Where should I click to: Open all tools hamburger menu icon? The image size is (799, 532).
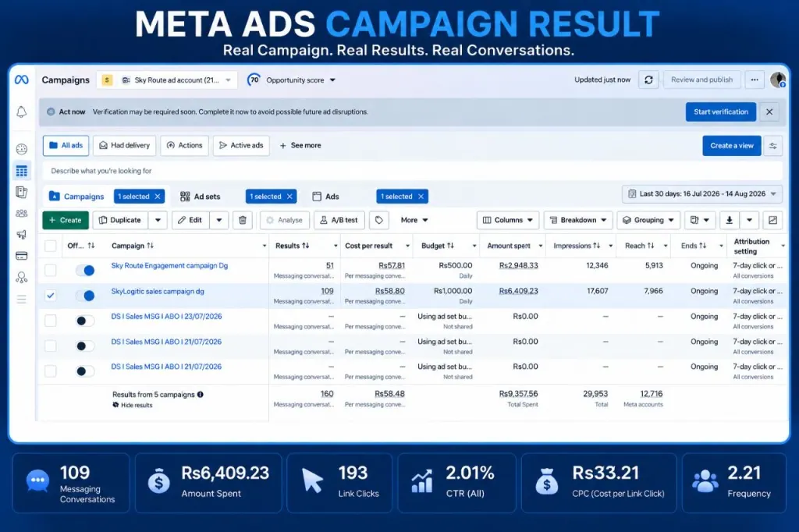tap(21, 299)
